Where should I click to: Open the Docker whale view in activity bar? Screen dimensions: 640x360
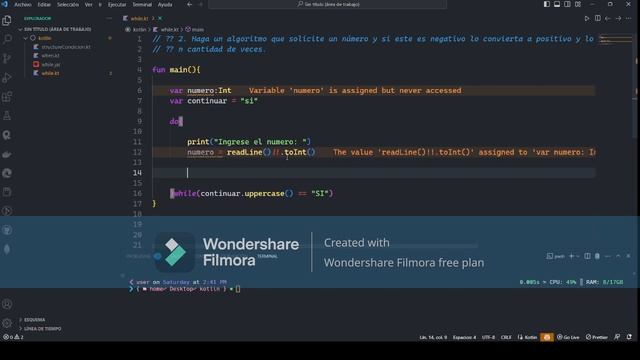7,154
